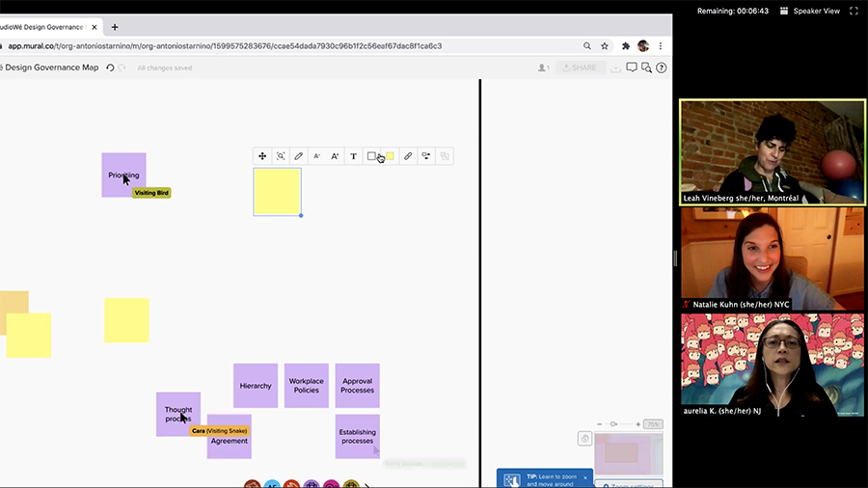
Task: Open the Chrome three-dot menu
Action: pos(662,45)
